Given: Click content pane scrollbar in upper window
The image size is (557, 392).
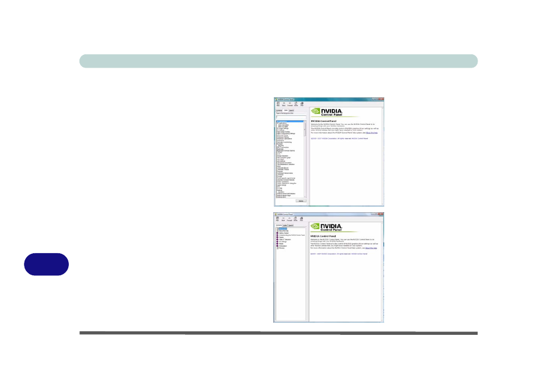Looking at the screenshot, I should [382, 156].
